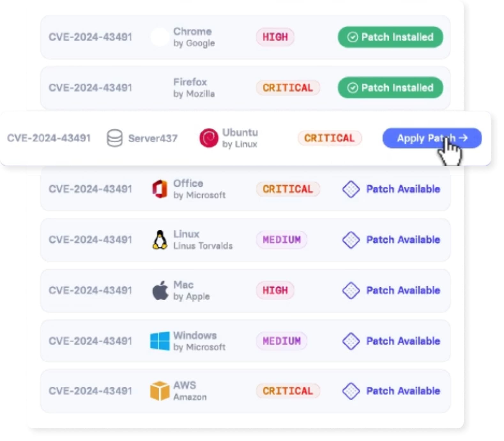The width and height of the screenshot is (504, 441).
Task: Click the Ubuntu logo beside Server437
Action: [x=209, y=138]
